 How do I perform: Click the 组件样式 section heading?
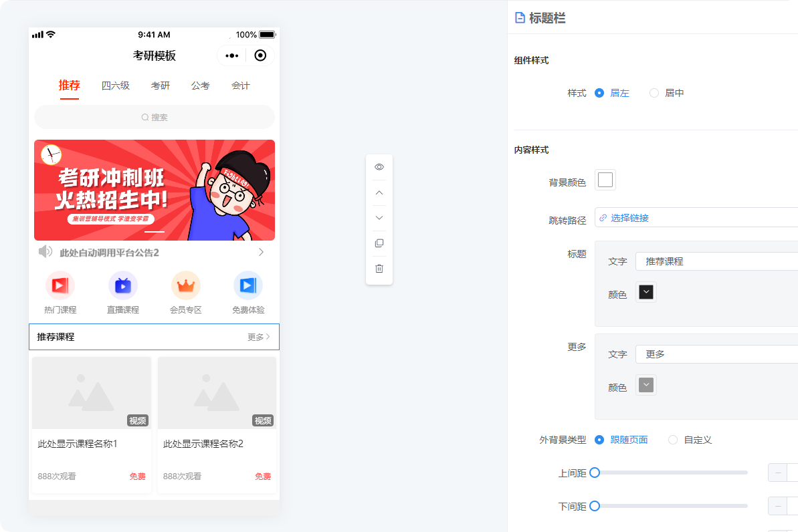[x=531, y=60]
